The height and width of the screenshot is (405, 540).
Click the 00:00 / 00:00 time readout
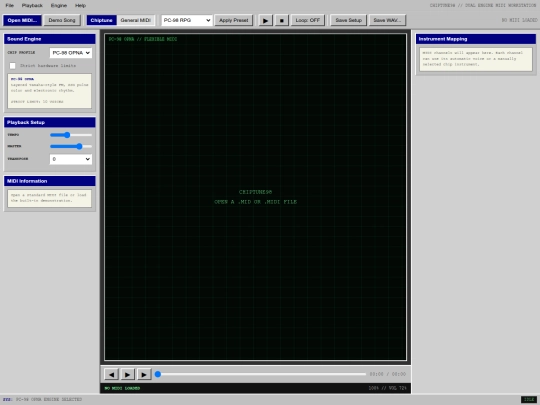(387, 374)
